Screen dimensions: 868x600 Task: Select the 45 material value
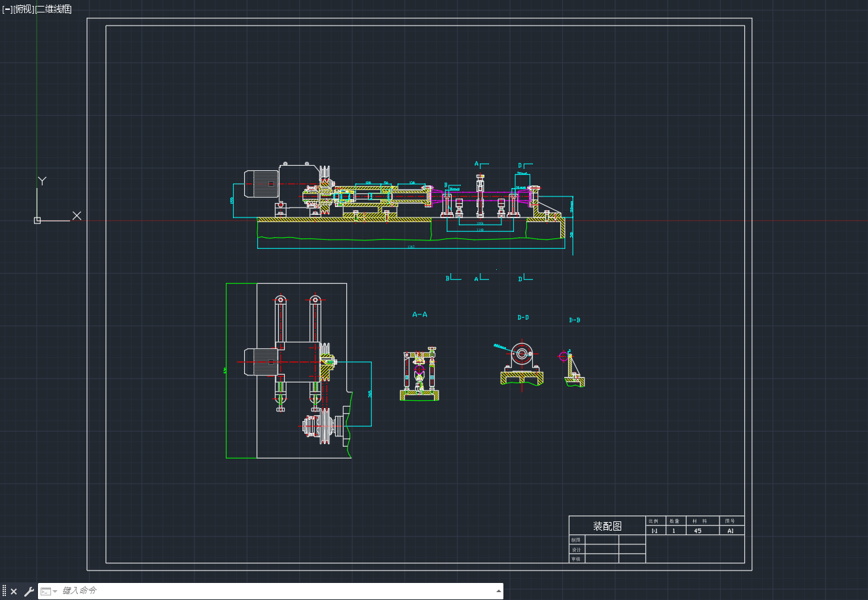click(x=698, y=531)
